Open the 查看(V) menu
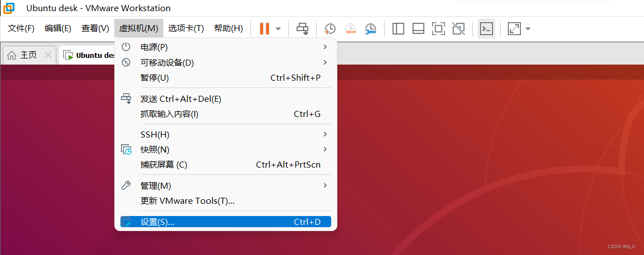The height and width of the screenshot is (255, 644). [x=95, y=28]
